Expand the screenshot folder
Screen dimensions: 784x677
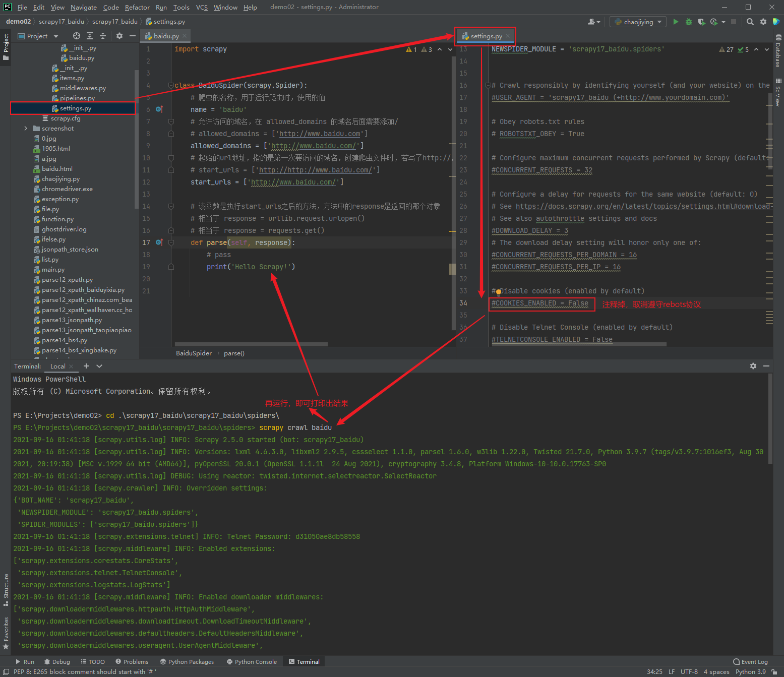26,128
